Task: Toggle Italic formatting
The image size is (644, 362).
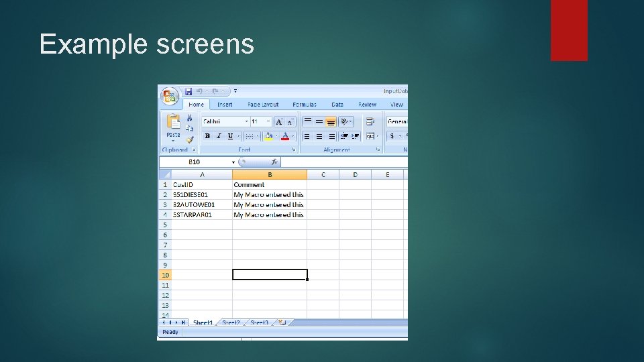Action: click(x=219, y=136)
